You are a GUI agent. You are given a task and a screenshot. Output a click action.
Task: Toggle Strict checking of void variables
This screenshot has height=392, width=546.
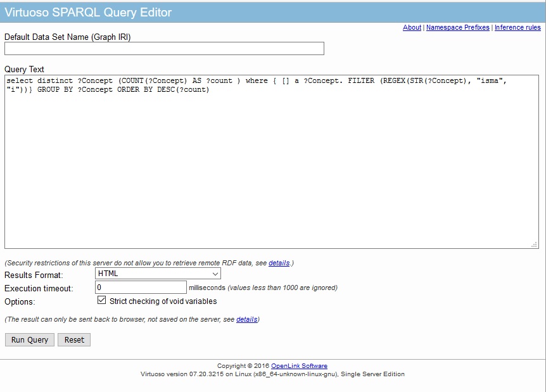pos(101,300)
